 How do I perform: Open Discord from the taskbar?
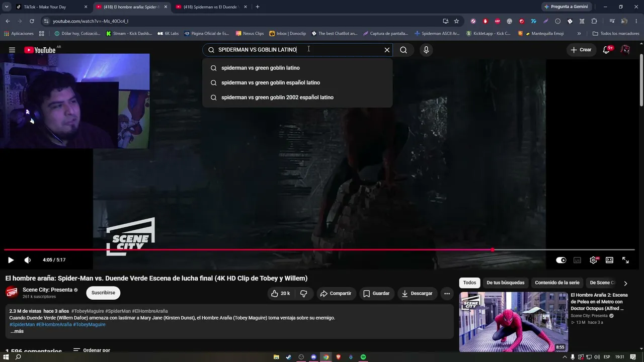[313, 357]
